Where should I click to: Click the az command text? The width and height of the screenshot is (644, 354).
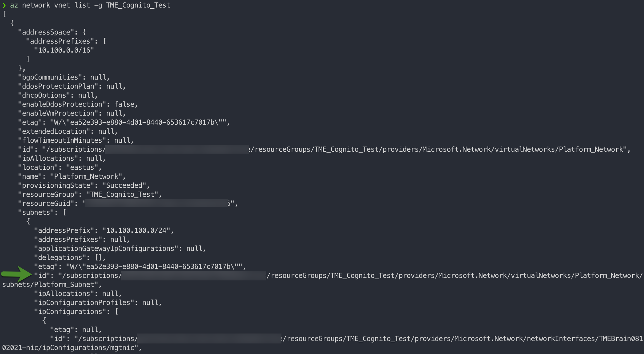(14, 5)
